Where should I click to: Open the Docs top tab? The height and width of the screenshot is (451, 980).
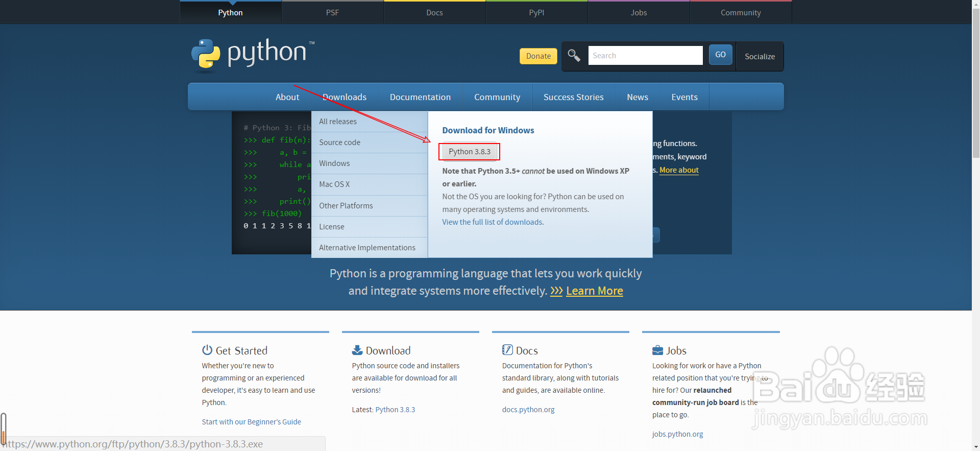[434, 12]
